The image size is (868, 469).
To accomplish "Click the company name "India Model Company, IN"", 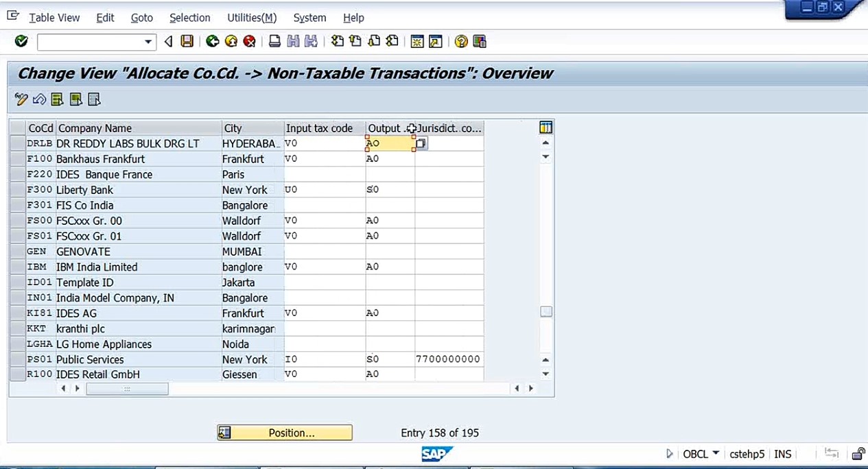I will tap(115, 298).
